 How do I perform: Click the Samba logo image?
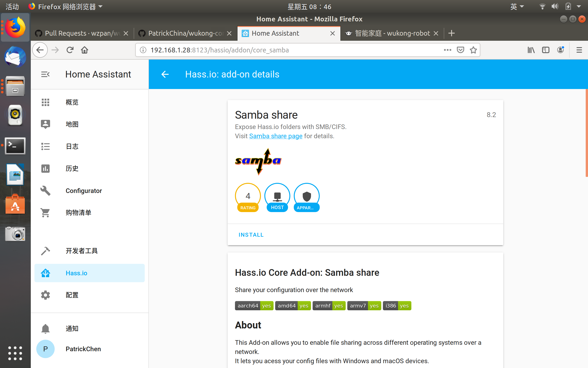pyautogui.click(x=258, y=162)
